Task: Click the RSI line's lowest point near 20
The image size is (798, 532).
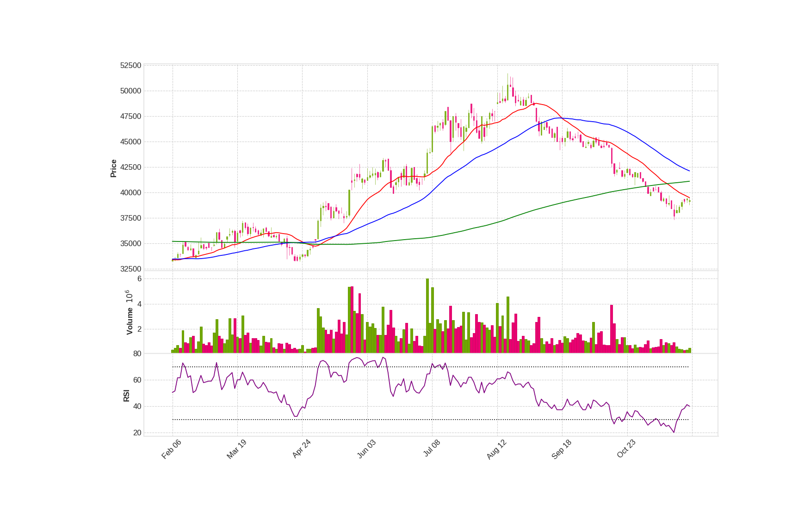Action: [x=674, y=432]
